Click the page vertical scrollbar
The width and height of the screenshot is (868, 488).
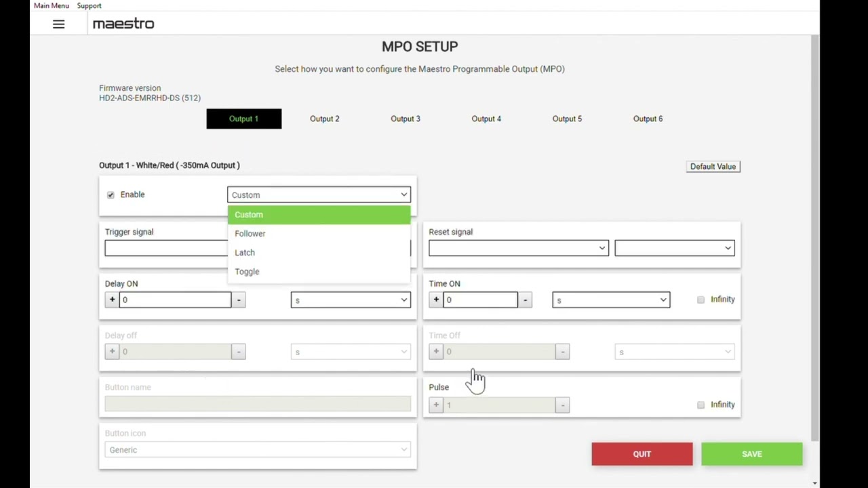(814, 237)
